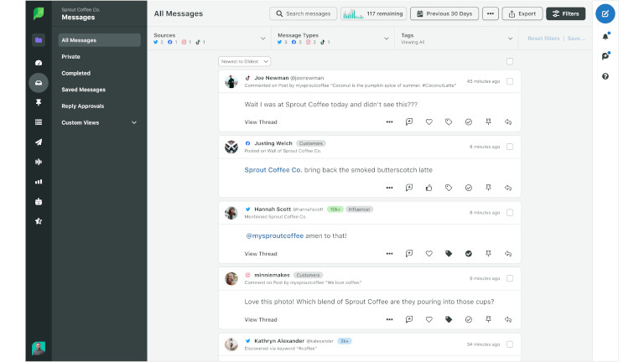Tick the select all messages checkbox
Image resolution: width=644 pixels, height=362 pixels.
point(510,61)
